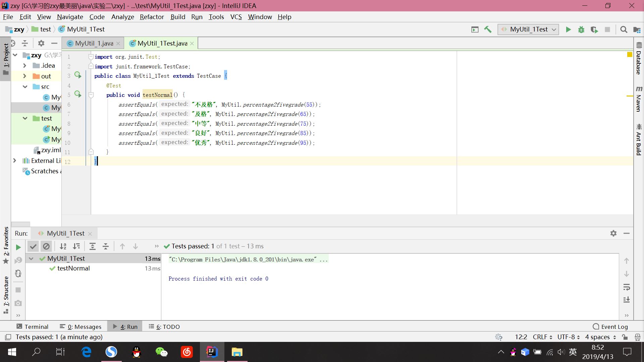Click run gutter icon beside class declaration

[78, 75]
